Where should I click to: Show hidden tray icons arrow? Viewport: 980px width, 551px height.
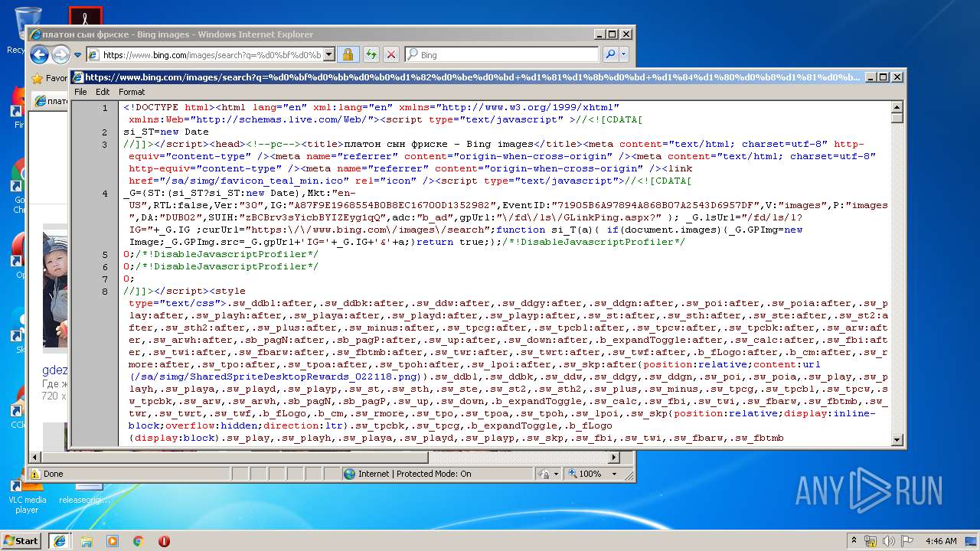click(x=854, y=540)
